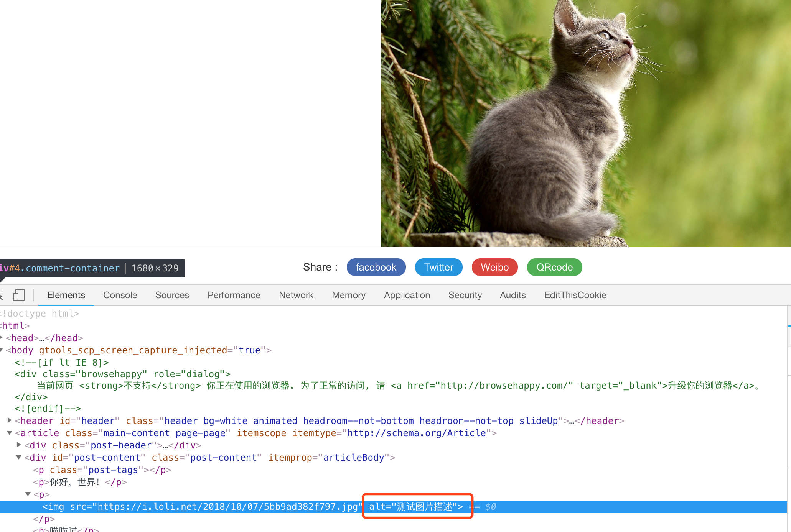Open the EditThisCookie panel
The width and height of the screenshot is (791, 532).
pyautogui.click(x=575, y=295)
